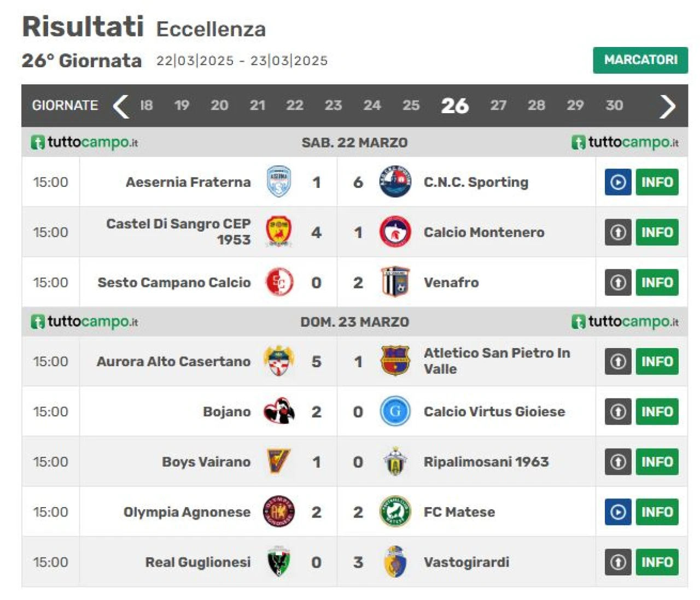Click the Vastogirardi team crest
Viewport: 700px width, 600px height.
[395, 562]
